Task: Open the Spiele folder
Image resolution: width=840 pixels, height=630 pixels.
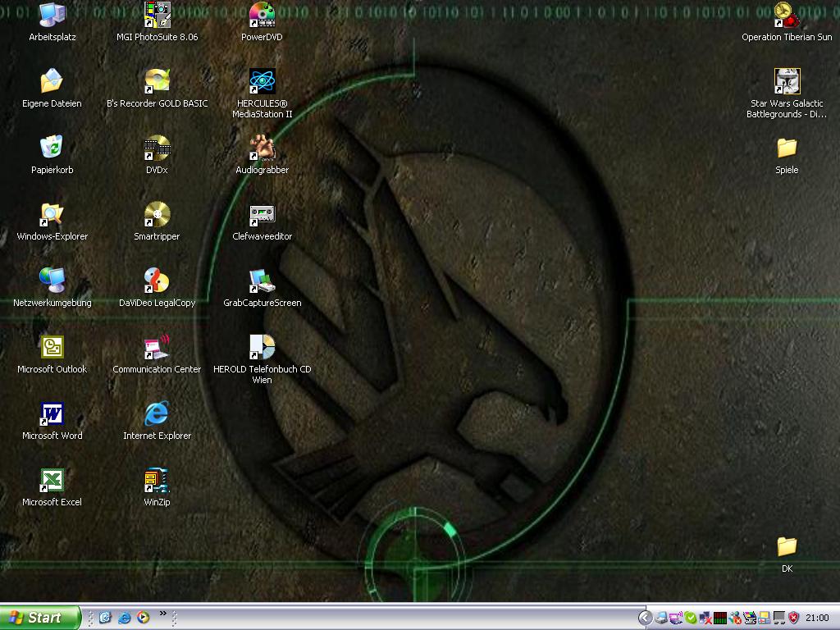Action: [787, 148]
